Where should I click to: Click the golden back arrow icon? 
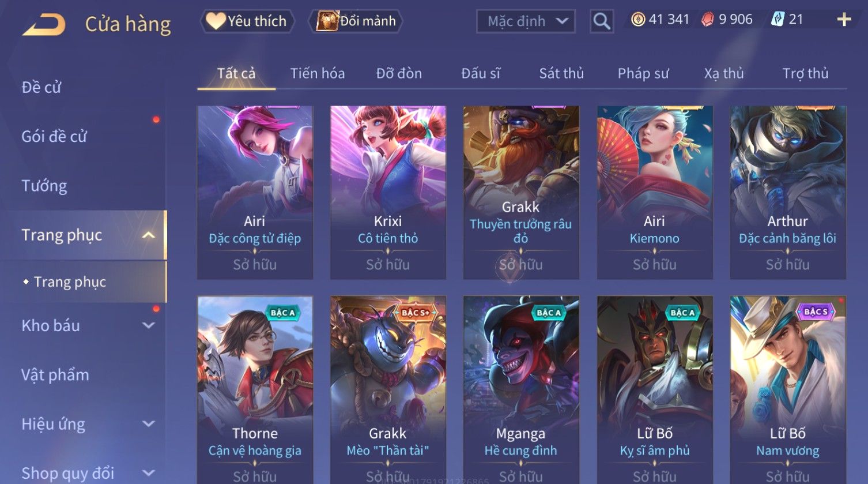click(x=44, y=25)
